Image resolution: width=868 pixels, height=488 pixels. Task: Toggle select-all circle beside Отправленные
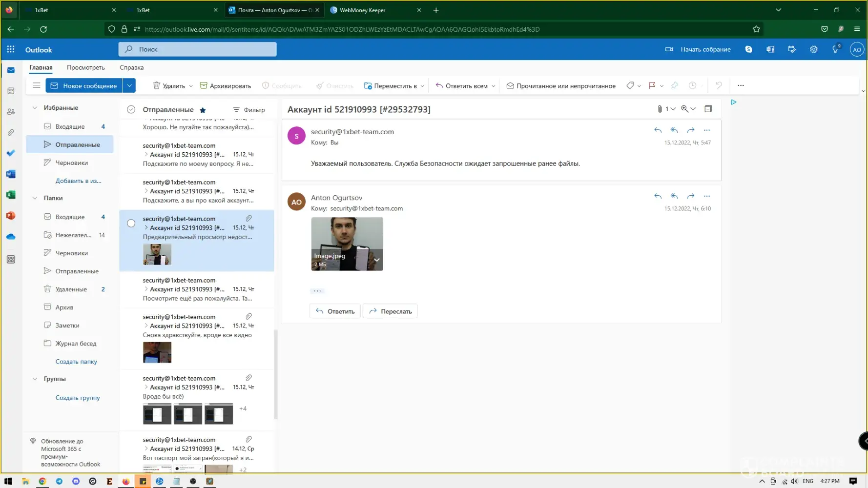(131, 110)
